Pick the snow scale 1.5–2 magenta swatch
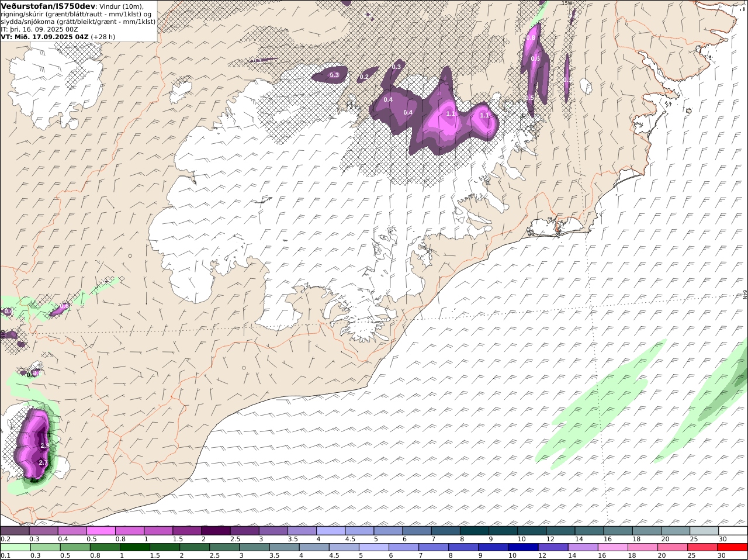Screen dimensions: 748x560 [x=187, y=530]
